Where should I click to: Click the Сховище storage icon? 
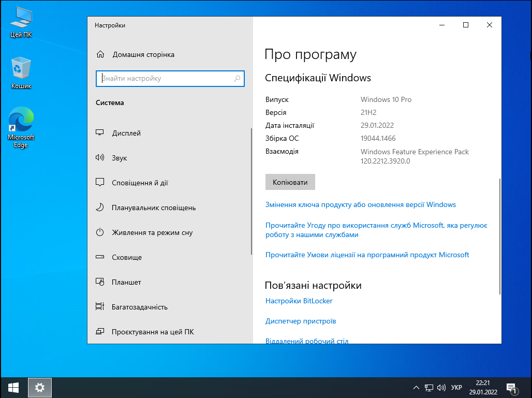(100, 257)
